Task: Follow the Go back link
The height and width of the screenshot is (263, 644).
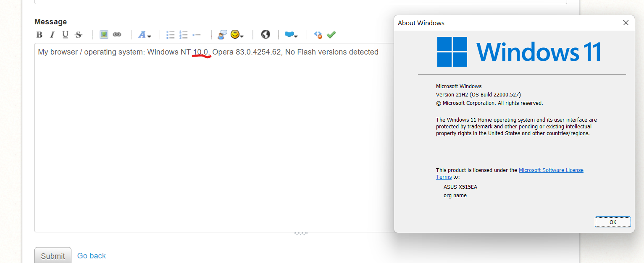Action: (92, 256)
